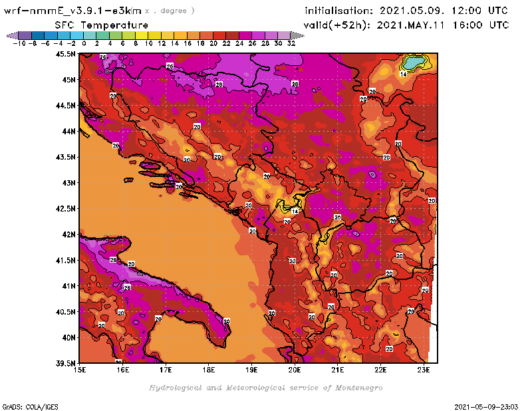Screen dimensions: 532x411
Task: Click the 40.5N latitude label
Action: click(65, 312)
